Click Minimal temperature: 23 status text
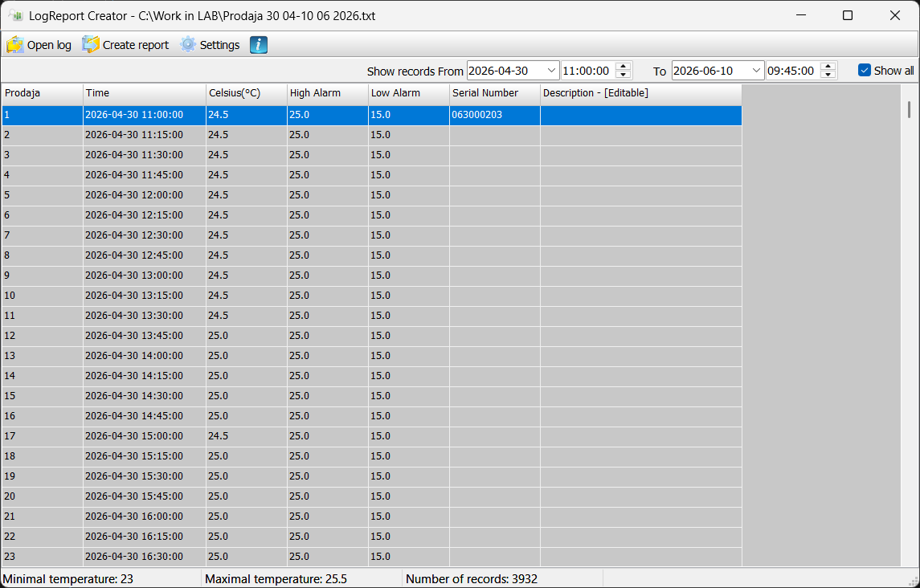Screen dimensions: 920x588 click(68, 579)
